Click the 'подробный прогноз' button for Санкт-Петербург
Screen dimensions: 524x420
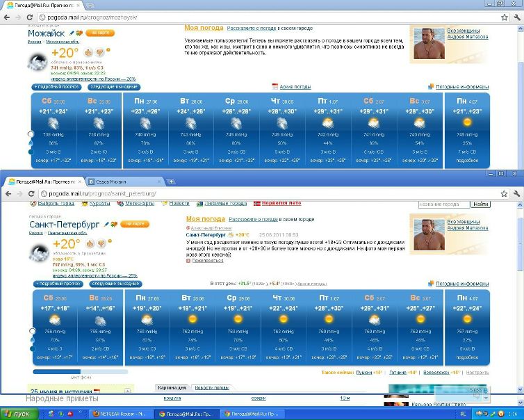[x=57, y=284]
